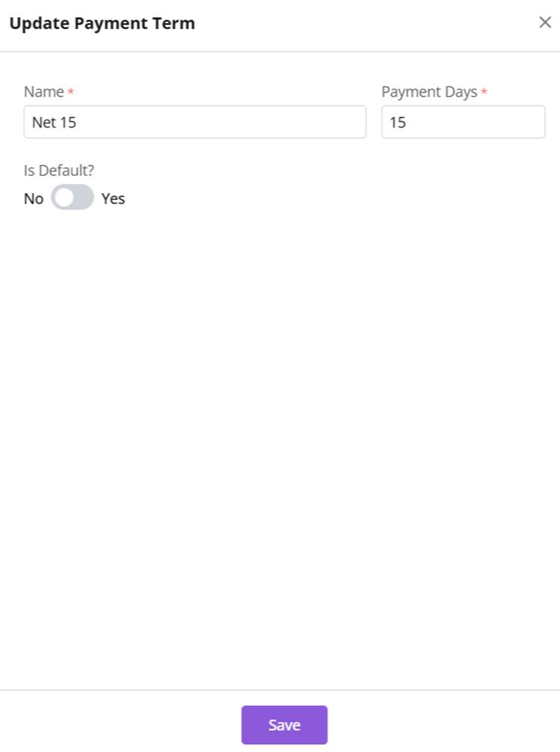This screenshot has width=560, height=752.
Task: Focus the Payment Days input field
Action: click(x=463, y=122)
